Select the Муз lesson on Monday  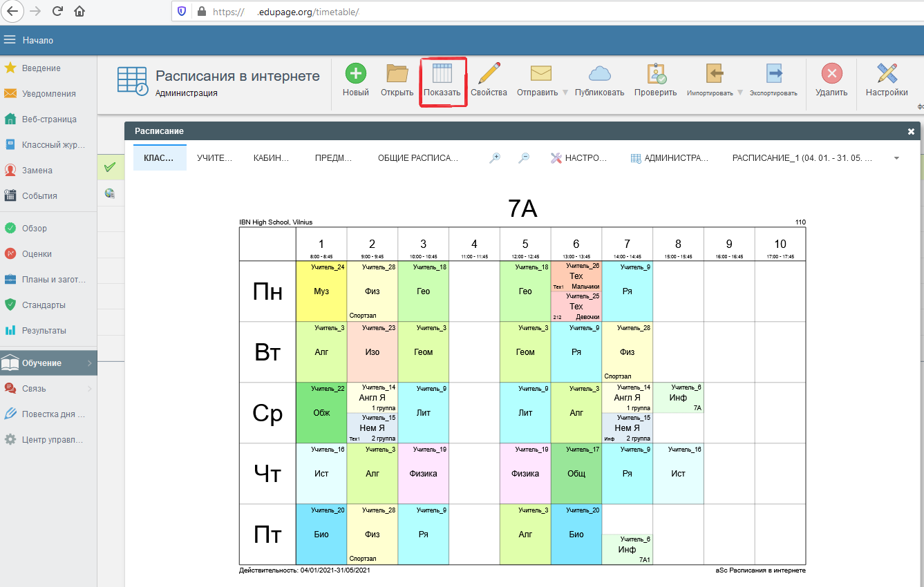tap(321, 291)
